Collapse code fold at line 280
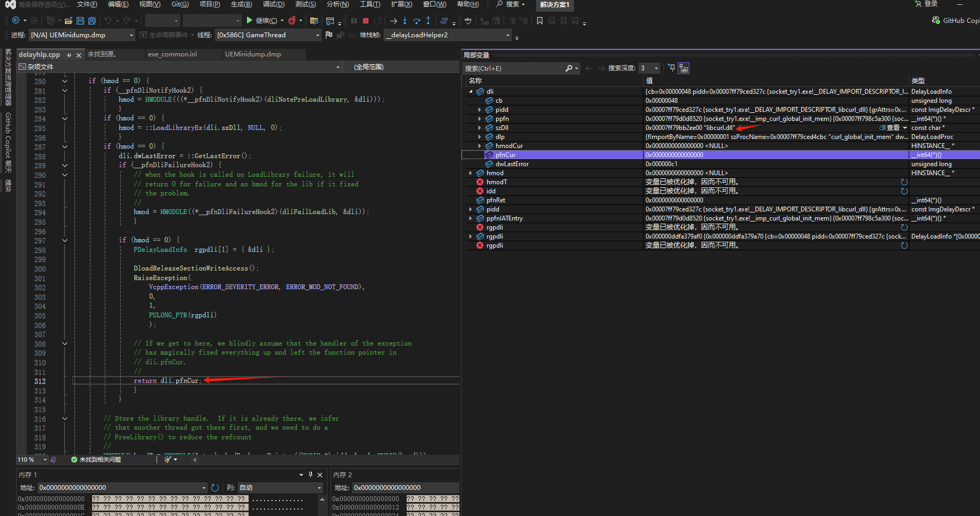 click(x=65, y=81)
